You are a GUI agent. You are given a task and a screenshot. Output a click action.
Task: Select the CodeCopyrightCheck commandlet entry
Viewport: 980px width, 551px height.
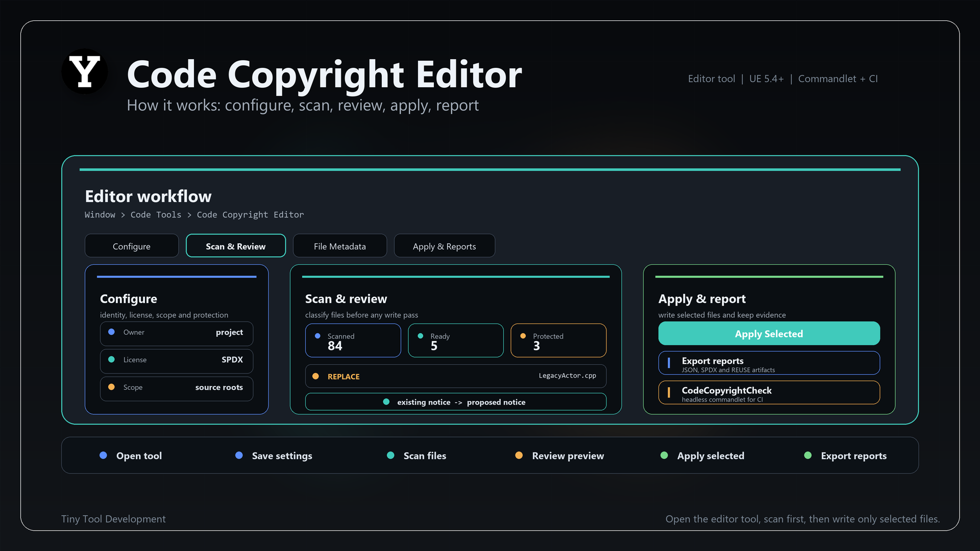[769, 393]
